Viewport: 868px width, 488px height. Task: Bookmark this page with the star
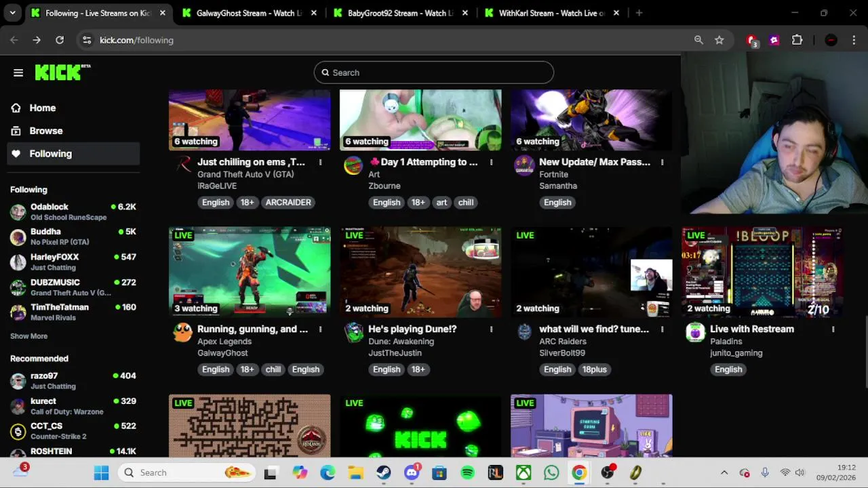(719, 40)
